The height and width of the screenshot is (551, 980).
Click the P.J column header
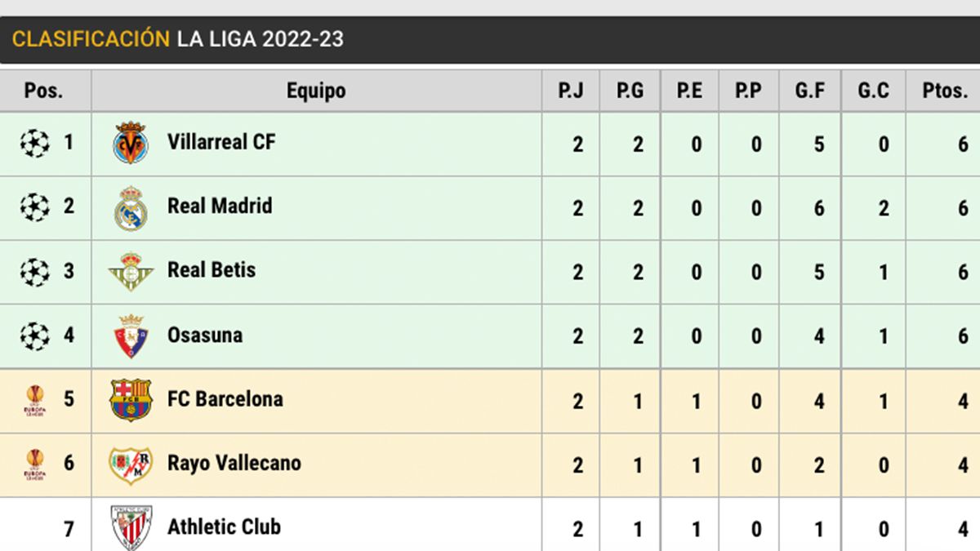[571, 91]
